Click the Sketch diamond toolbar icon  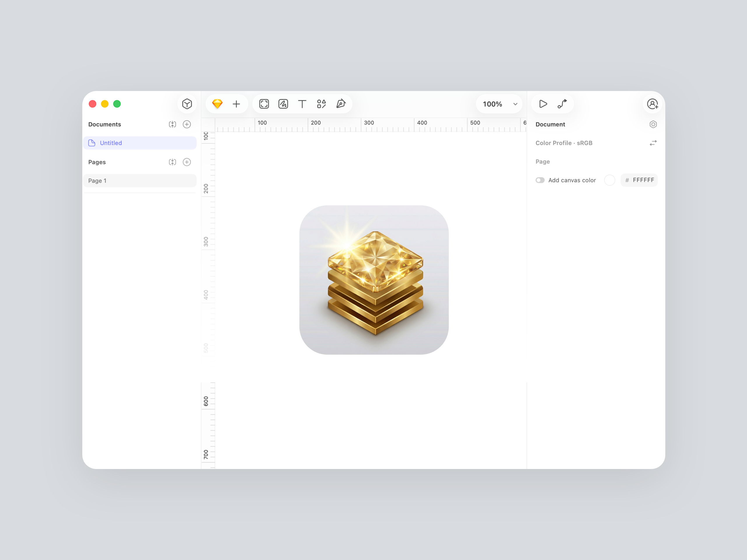(217, 104)
